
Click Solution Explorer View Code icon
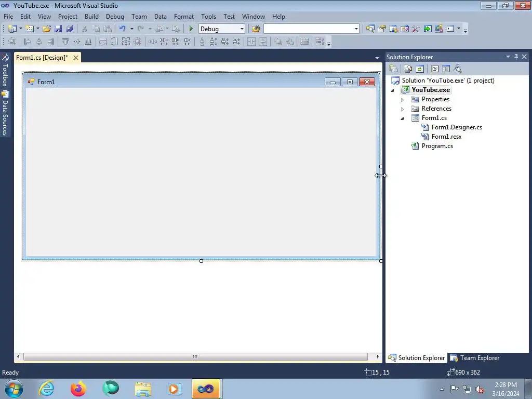point(435,69)
